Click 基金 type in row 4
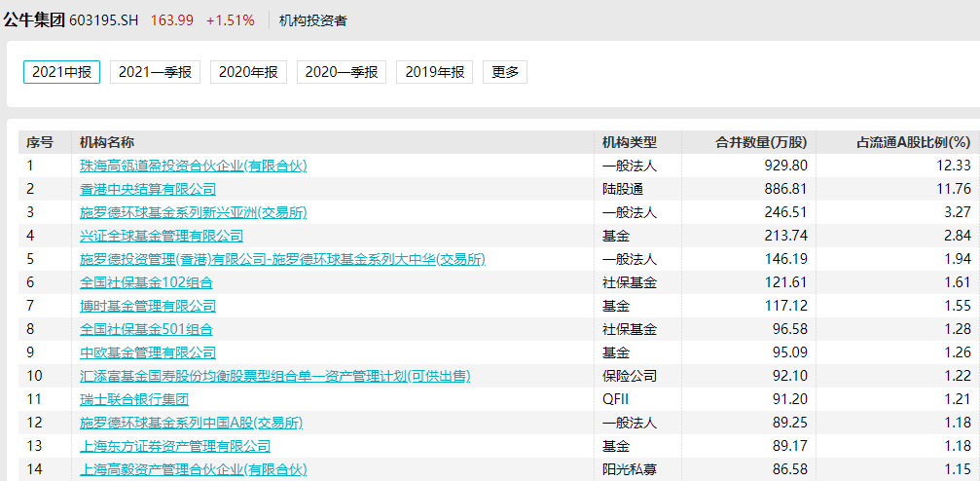This screenshot has width=980, height=481. point(616,236)
